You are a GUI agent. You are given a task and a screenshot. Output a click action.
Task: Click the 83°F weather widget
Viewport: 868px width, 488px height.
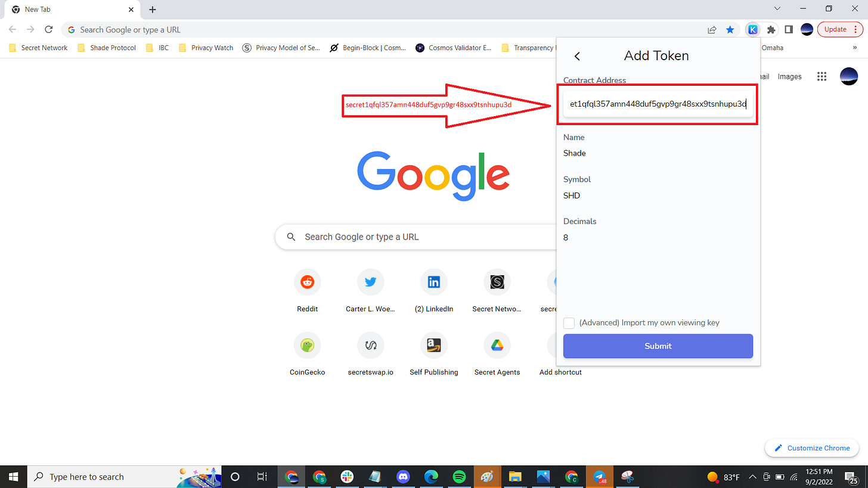tap(723, 477)
